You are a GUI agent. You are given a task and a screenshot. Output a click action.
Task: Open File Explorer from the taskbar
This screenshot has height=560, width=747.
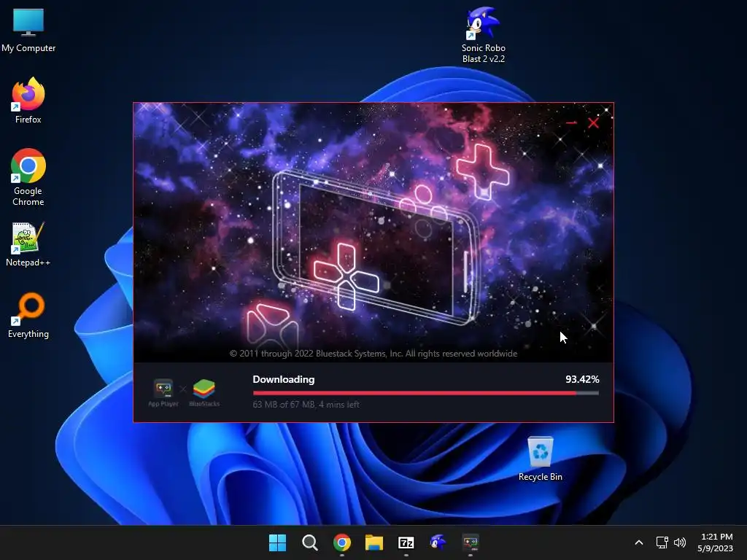tap(374, 542)
